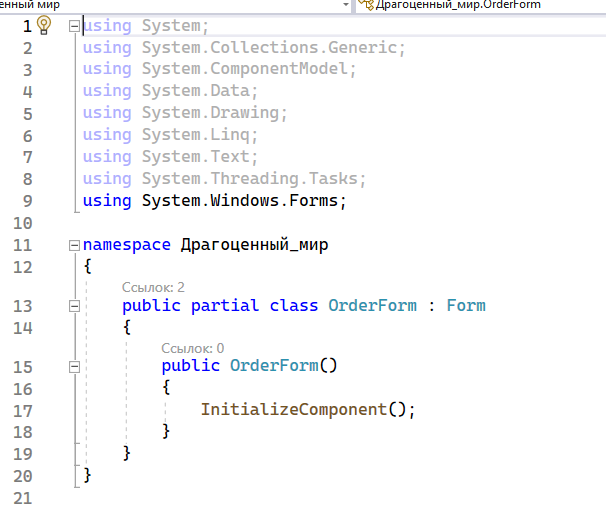Image resolution: width=606 pixels, height=518 pixels.
Task: Click line number 21 in the margin
Action: click(x=23, y=499)
